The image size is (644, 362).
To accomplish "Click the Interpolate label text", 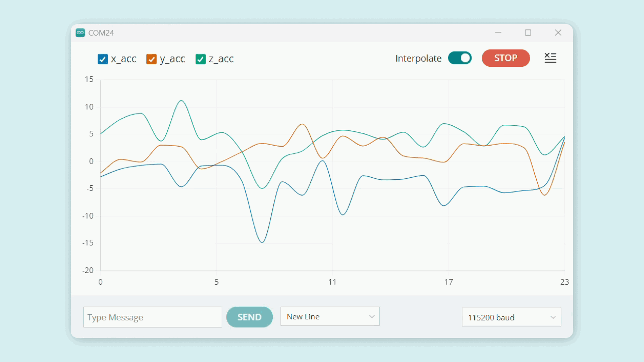I will (418, 58).
